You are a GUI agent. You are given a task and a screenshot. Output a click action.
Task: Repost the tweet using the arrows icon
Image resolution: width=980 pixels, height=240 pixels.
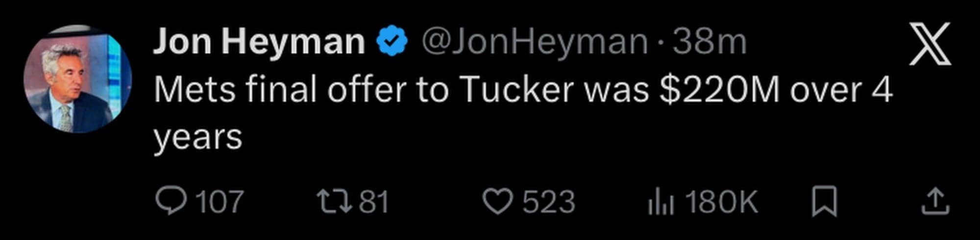coord(334,201)
